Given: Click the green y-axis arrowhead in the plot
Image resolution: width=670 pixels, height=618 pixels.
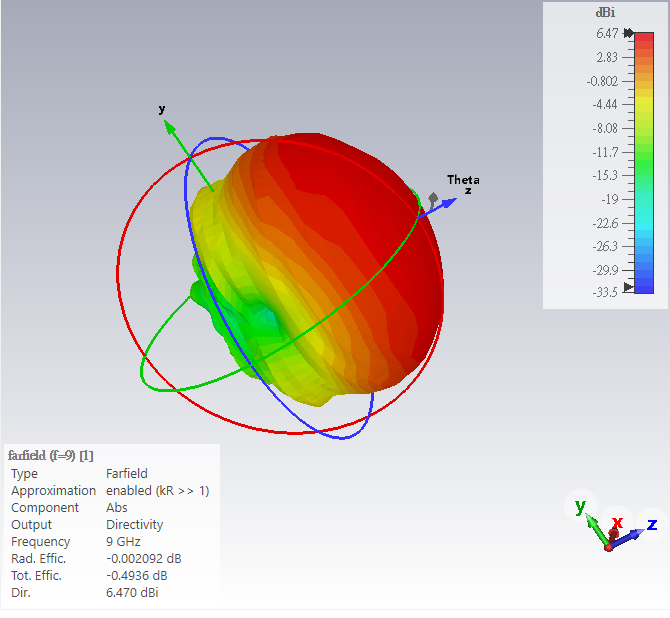Looking at the screenshot, I should click(x=171, y=127).
